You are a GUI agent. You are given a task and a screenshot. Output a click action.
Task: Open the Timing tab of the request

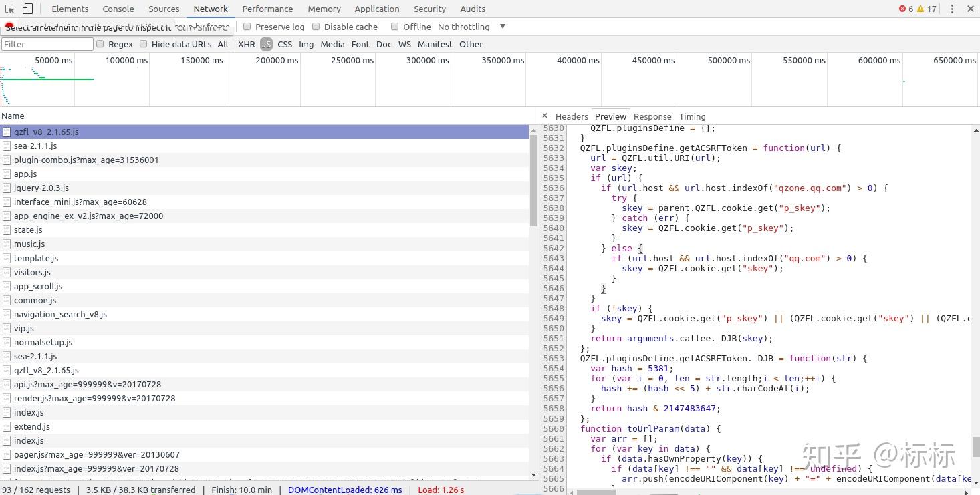pyautogui.click(x=692, y=116)
